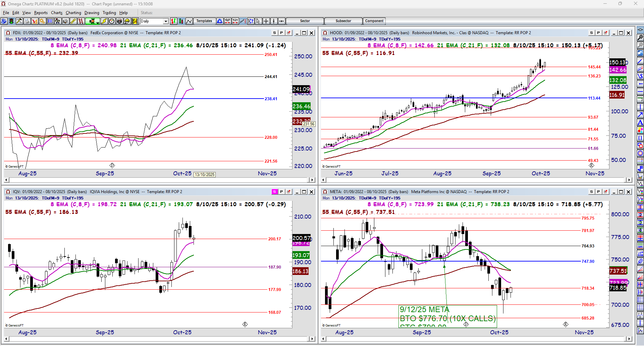Select the circle drawing tool
644x346 pixels.
(640, 153)
